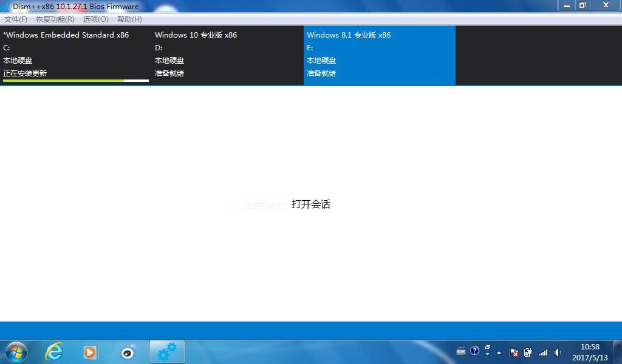The width and height of the screenshot is (622, 364).
Task: Open the Action Center flag icon
Action: pos(514,352)
